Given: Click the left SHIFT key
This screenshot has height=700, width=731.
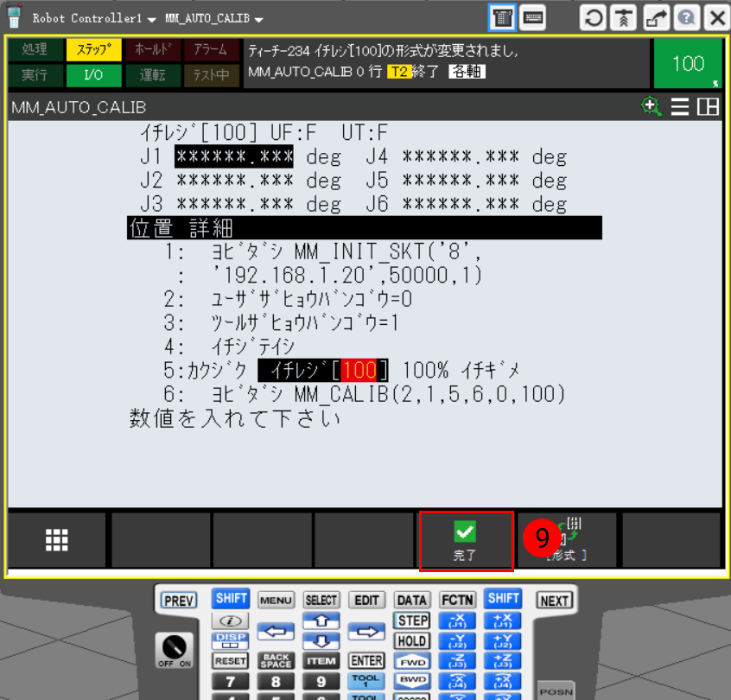Looking at the screenshot, I should [x=231, y=598].
